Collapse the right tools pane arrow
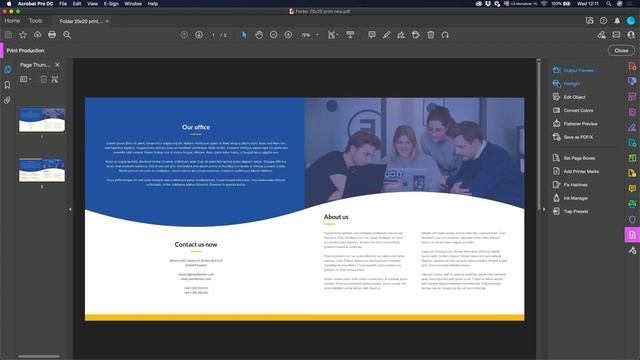The height and width of the screenshot is (360, 640). [x=544, y=209]
